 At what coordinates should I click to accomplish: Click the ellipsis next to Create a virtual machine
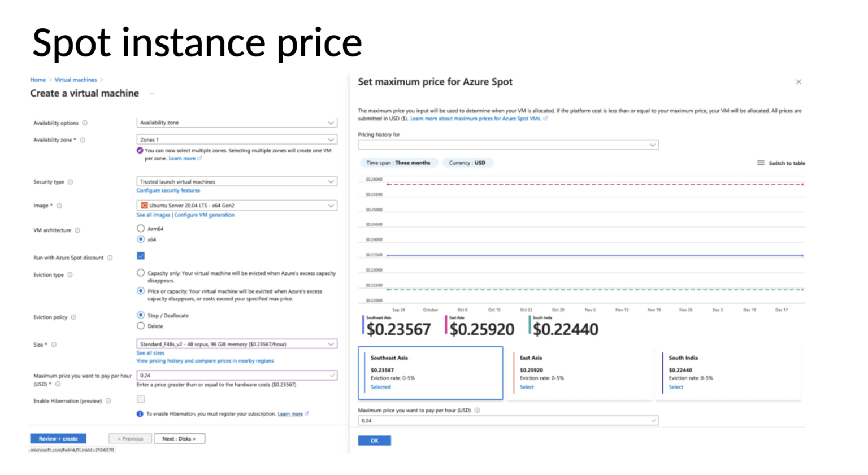pyautogui.click(x=152, y=94)
